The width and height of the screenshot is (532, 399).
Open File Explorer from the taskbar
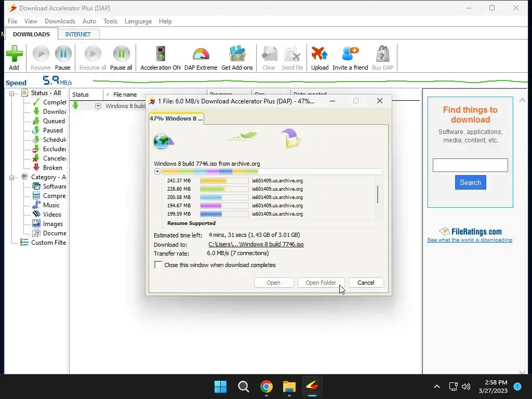tap(289, 387)
